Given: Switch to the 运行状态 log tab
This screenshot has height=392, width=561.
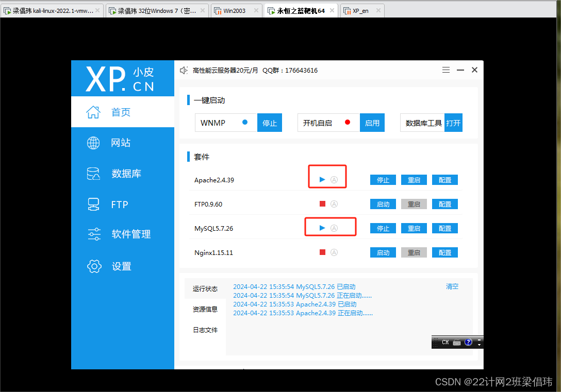Looking at the screenshot, I should tap(205, 288).
